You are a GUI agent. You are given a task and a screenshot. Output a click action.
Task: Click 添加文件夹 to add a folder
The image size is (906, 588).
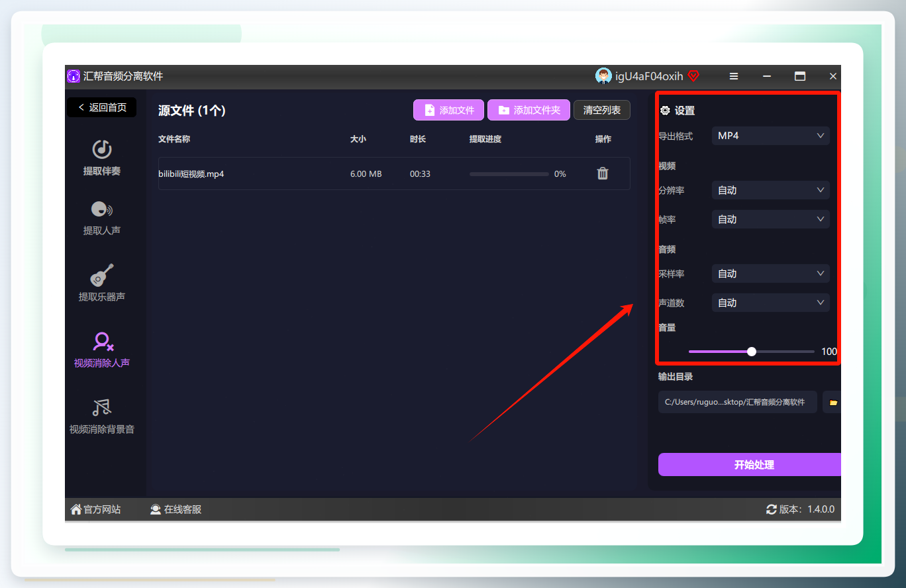tap(528, 110)
